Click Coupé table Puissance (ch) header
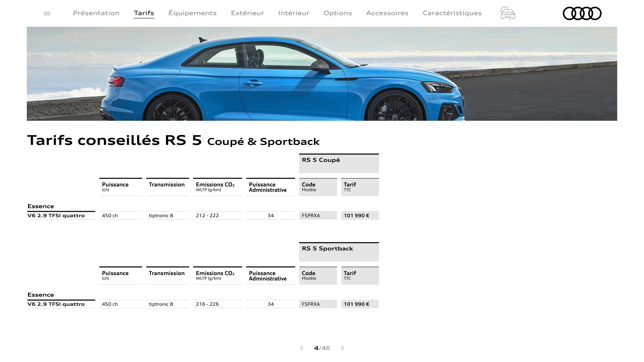The width and height of the screenshot is (644, 362). [x=120, y=187]
